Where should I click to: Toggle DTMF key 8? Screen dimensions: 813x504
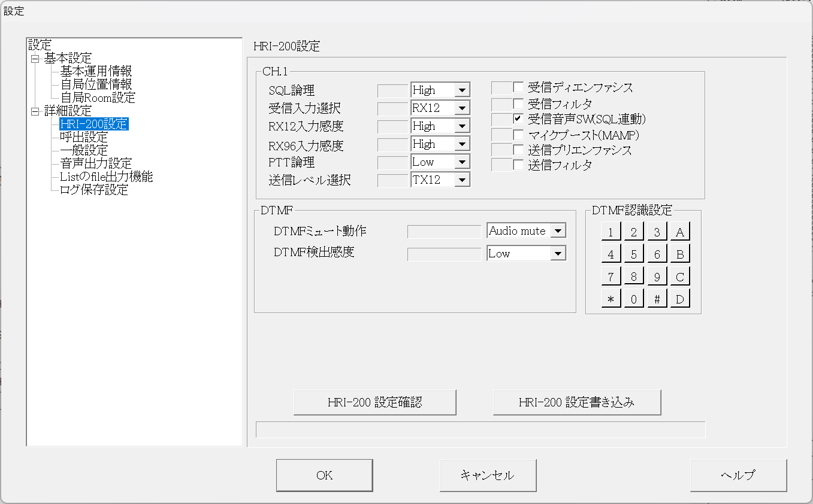coord(633,277)
